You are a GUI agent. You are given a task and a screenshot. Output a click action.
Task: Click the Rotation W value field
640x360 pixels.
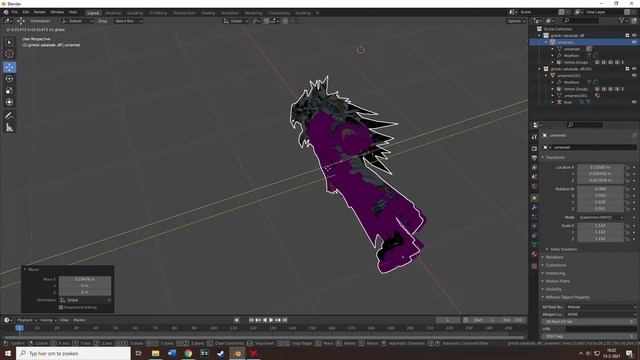click(600, 189)
